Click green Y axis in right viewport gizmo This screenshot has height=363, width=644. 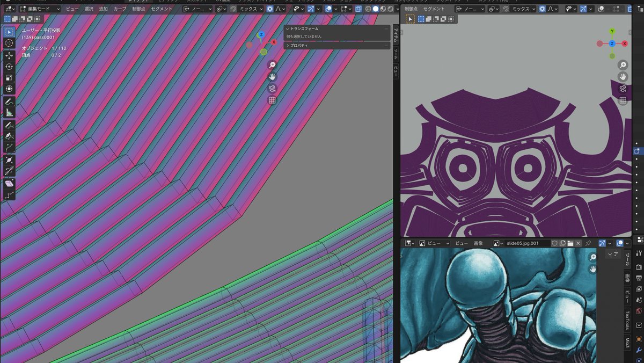[612, 32]
